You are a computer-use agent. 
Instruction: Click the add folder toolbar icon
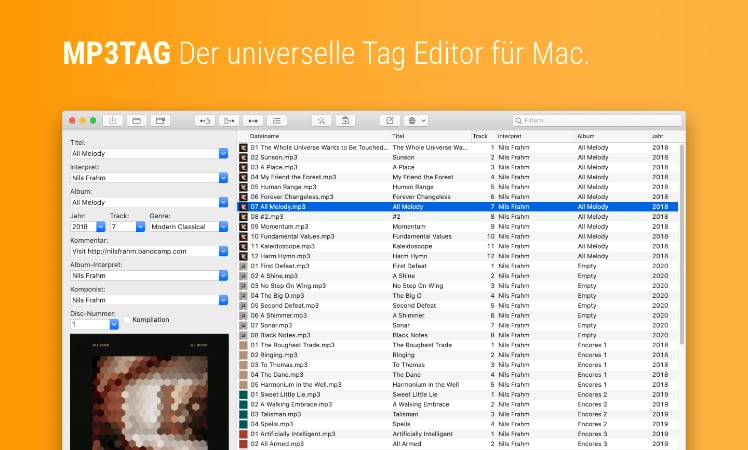(x=159, y=121)
